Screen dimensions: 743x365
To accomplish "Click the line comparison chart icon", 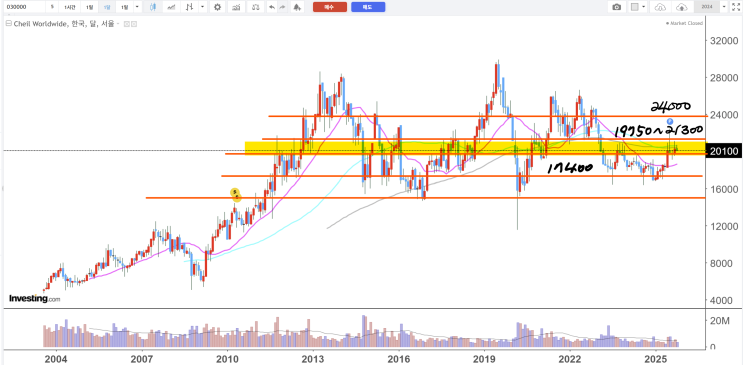I will coord(171,7).
